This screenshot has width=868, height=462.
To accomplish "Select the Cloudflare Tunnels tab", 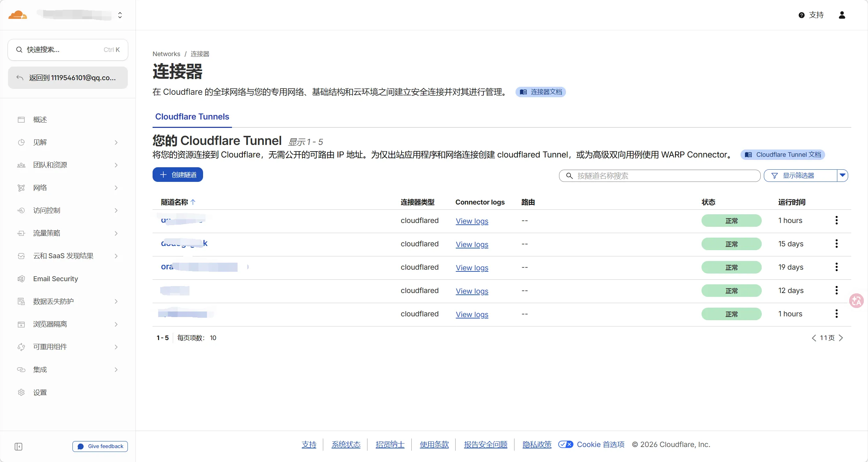I will click(192, 117).
